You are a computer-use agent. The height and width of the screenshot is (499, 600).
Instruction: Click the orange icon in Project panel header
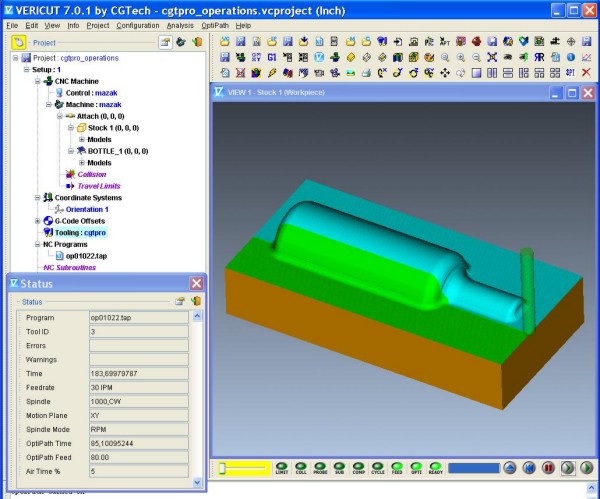coord(197,42)
